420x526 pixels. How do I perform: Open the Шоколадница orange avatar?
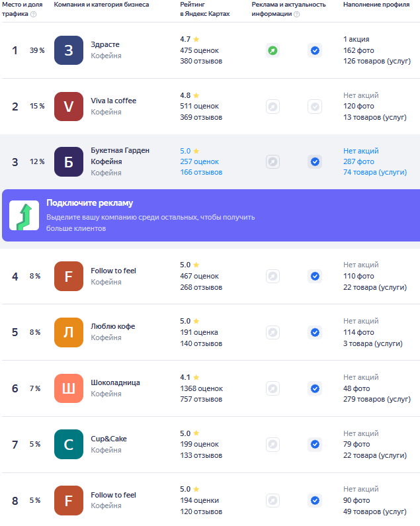pyautogui.click(x=69, y=388)
